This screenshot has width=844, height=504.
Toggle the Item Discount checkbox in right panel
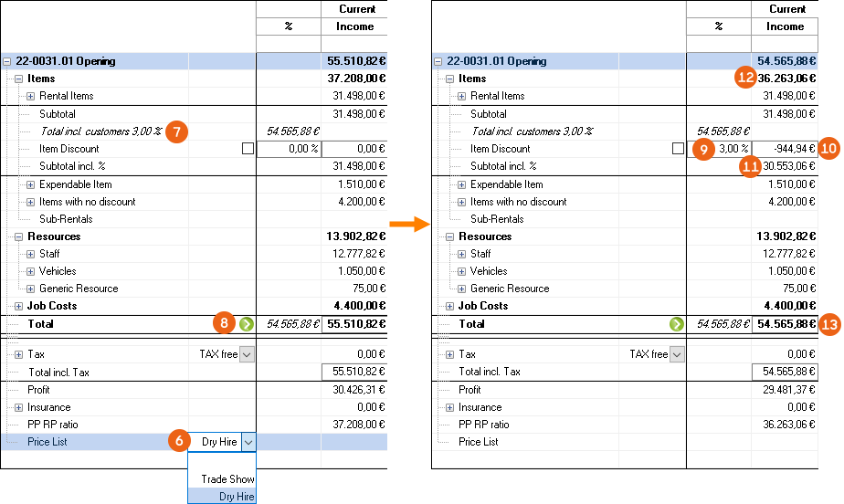[x=678, y=149]
